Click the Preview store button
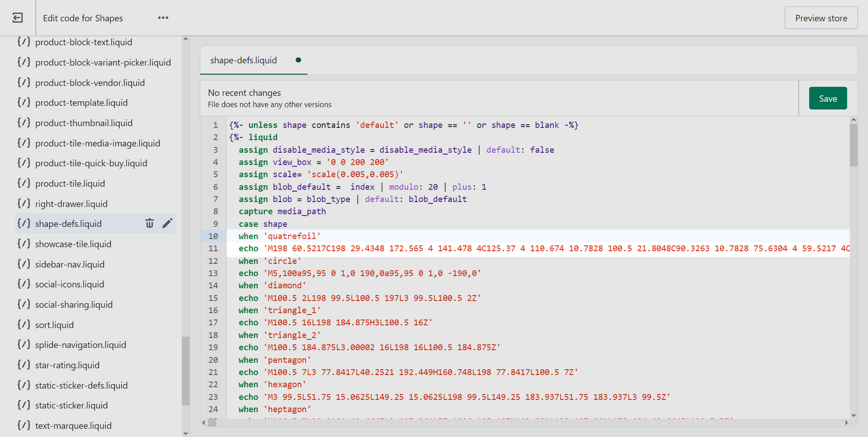868x437 pixels. pyautogui.click(x=821, y=18)
